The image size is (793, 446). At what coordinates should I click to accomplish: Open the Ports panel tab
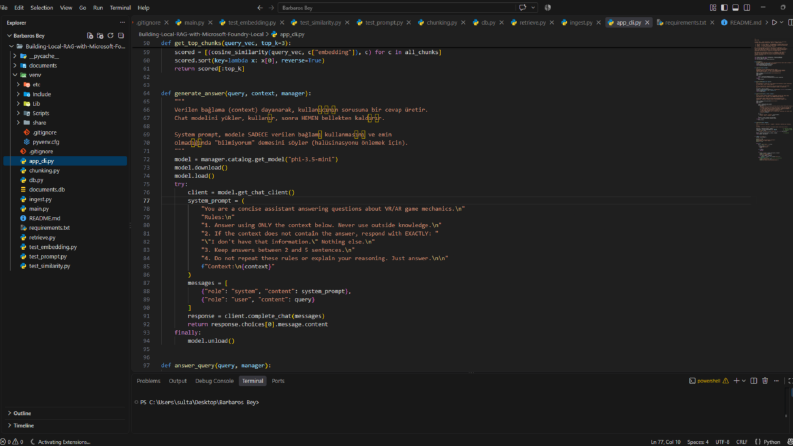pos(278,381)
